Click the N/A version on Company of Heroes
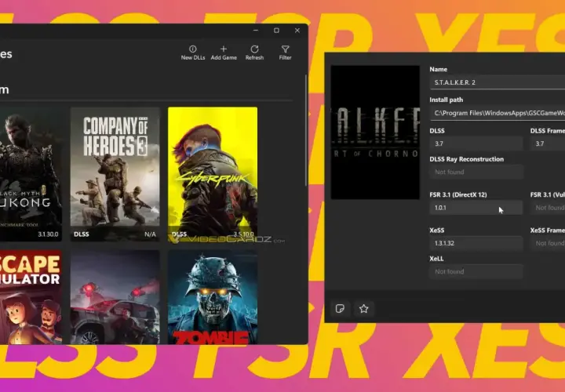Viewport: 565px width, 392px height. coord(150,234)
